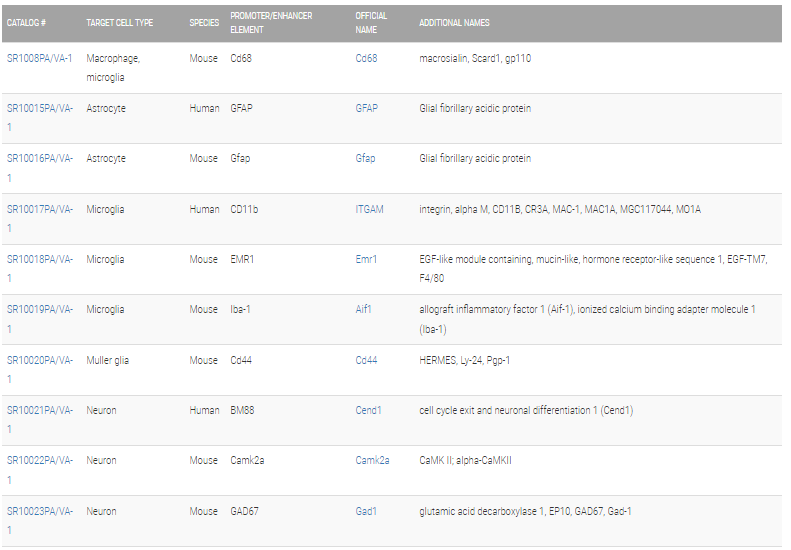The image size is (791, 550).
Task: Follow the Emr1 official name link
Action: (366, 259)
